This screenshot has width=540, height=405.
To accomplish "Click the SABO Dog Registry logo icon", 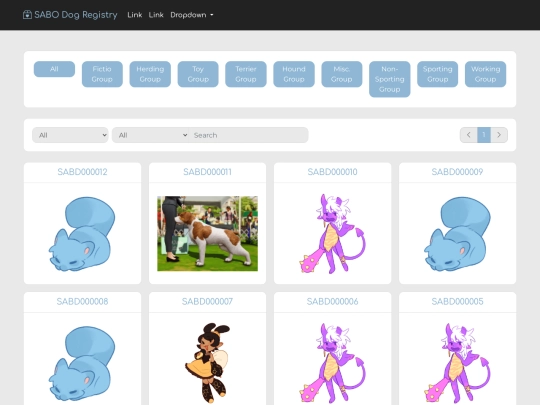I will [27, 15].
